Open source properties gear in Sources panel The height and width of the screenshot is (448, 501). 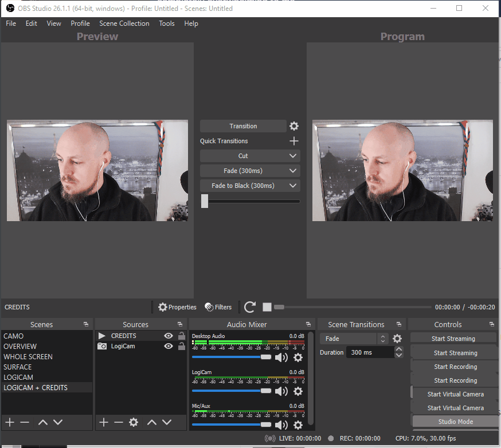click(x=134, y=422)
